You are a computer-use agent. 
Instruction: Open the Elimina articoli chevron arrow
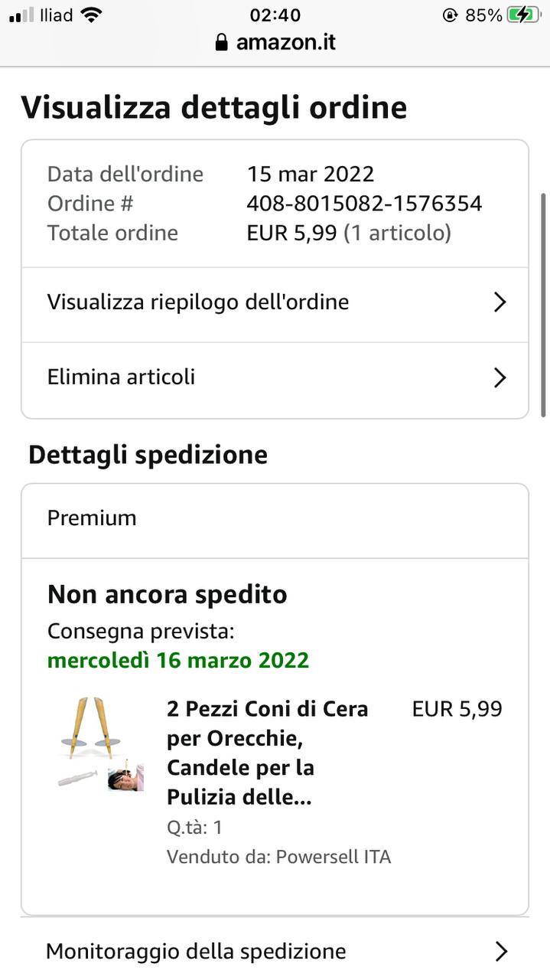500,377
